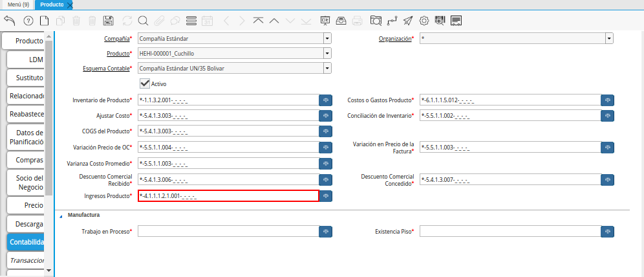Open the Producto HEHI-000001_Cuchillo dropdown
This screenshot has width=644, height=277.
click(327, 54)
